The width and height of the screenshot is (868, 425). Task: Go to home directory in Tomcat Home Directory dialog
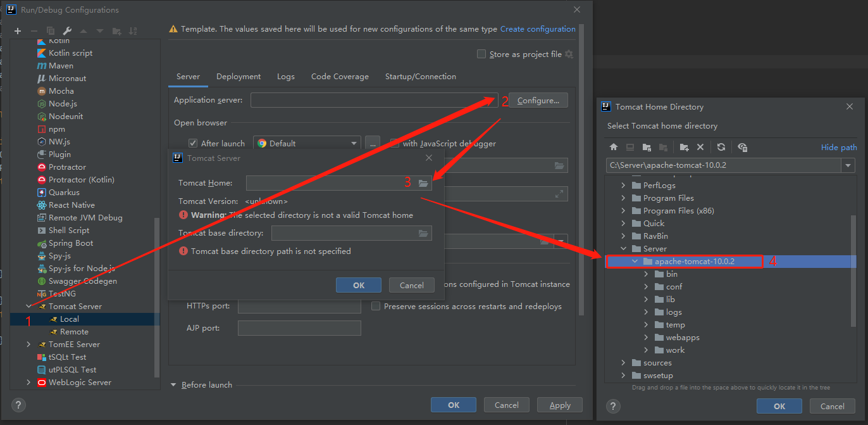click(613, 147)
